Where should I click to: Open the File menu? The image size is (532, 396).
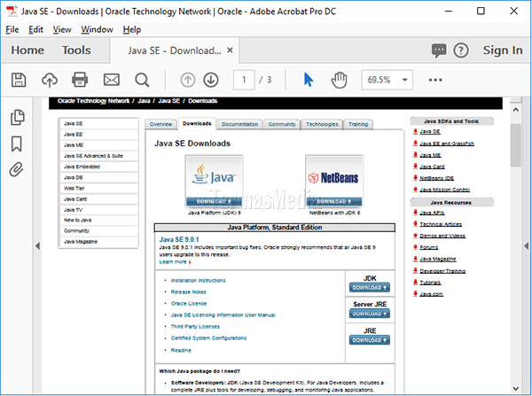(12, 29)
